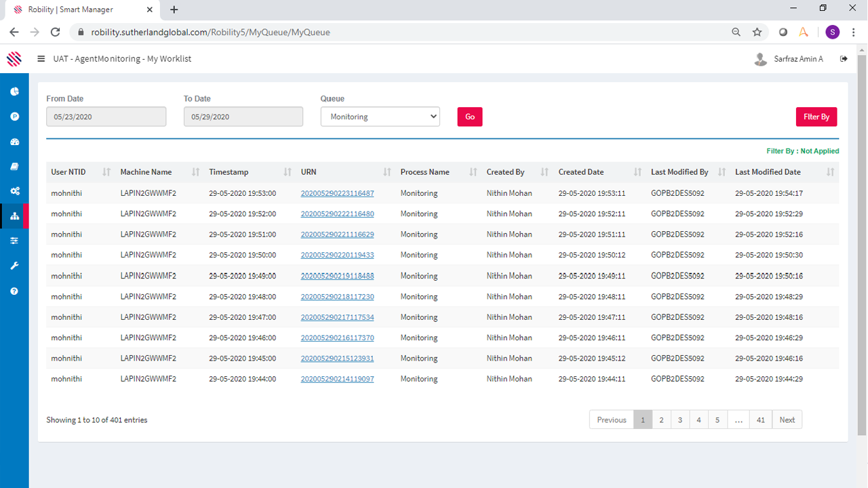The width and height of the screenshot is (868, 488).
Task: Open the wrench tools sidebar icon
Action: [x=14, y=266]
